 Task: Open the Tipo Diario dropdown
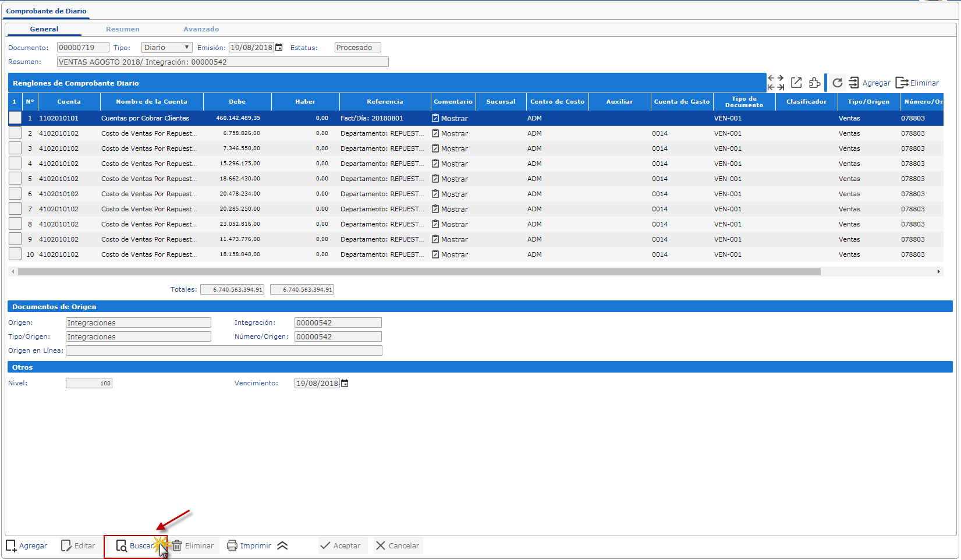point(167,48)
